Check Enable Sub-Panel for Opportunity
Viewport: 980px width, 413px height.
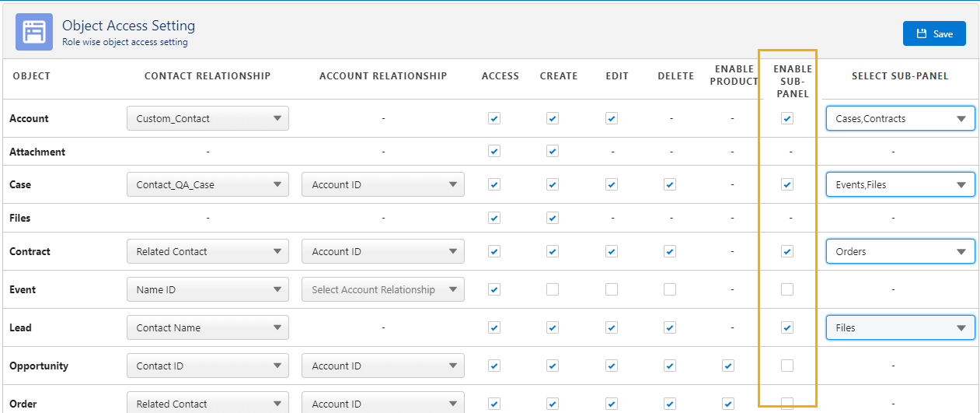click(787, 366)
